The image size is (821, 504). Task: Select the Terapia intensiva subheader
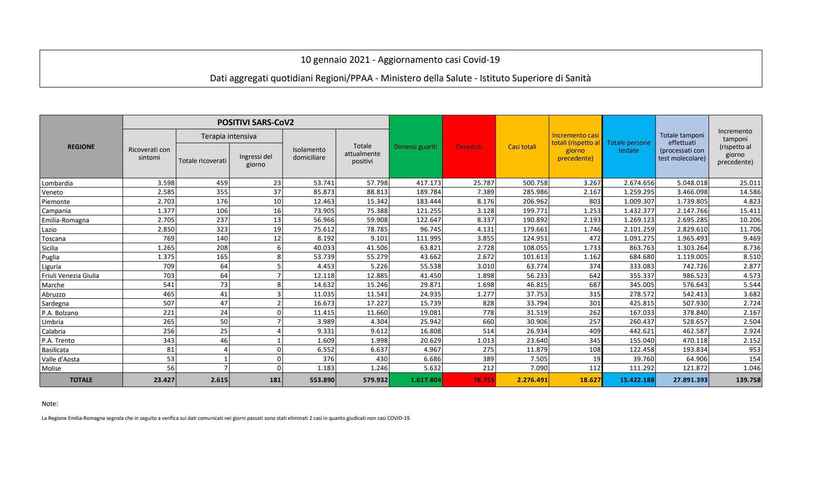[x=229, y=136]
